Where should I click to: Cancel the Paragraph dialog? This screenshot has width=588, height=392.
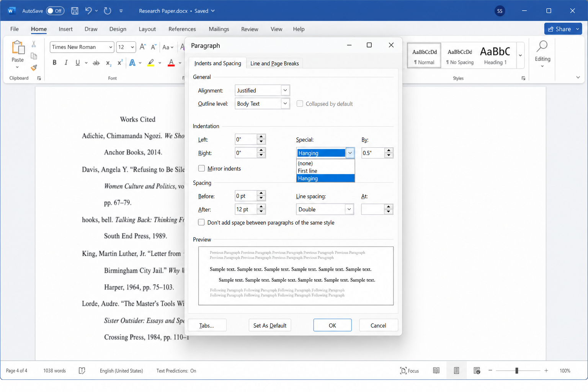tap(378, 325)
